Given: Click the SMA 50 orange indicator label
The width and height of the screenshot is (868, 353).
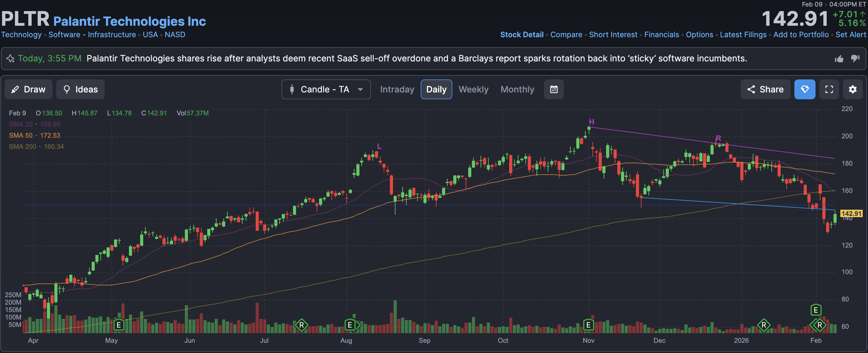Looking at the screenshot, I should click(x=21, y=135).
